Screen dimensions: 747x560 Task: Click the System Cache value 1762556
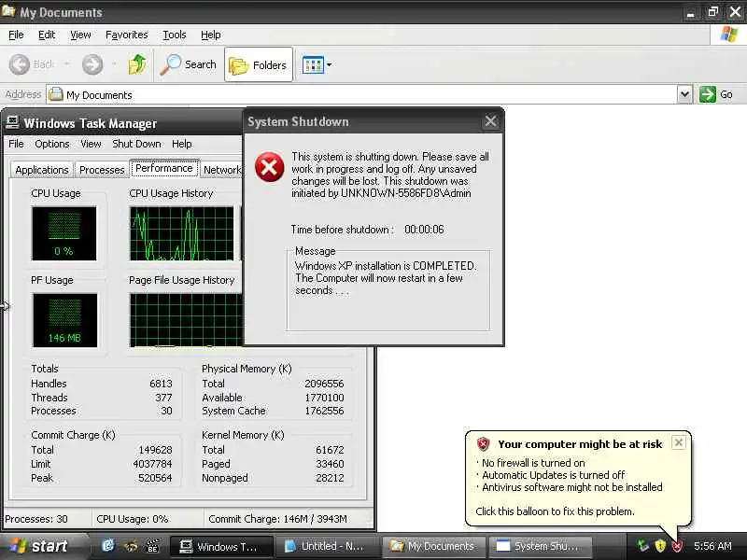tap(324, 411)
